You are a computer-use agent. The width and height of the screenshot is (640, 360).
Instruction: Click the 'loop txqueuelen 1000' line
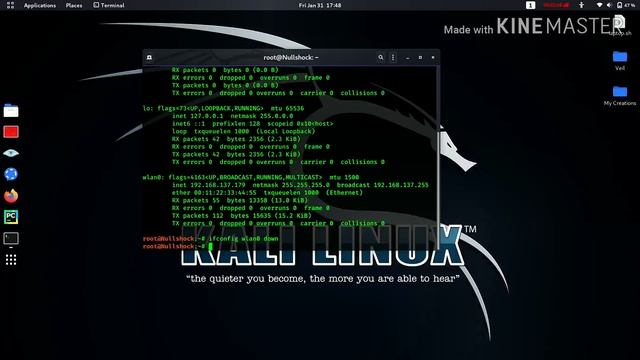(243, 131)
